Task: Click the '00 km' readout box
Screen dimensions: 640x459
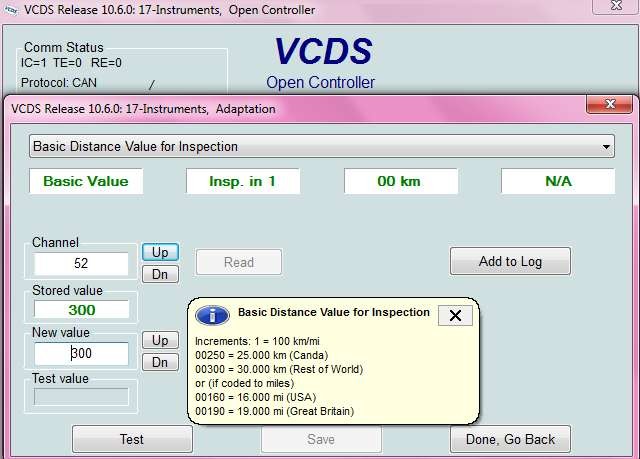Action: (x=400, y=181)
